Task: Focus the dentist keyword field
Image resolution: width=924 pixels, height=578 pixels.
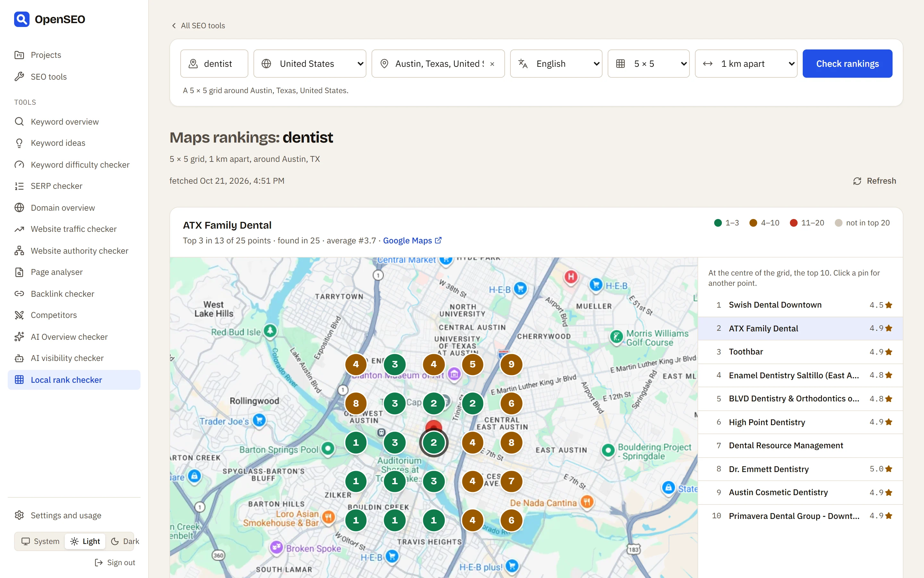Action: 214,64
